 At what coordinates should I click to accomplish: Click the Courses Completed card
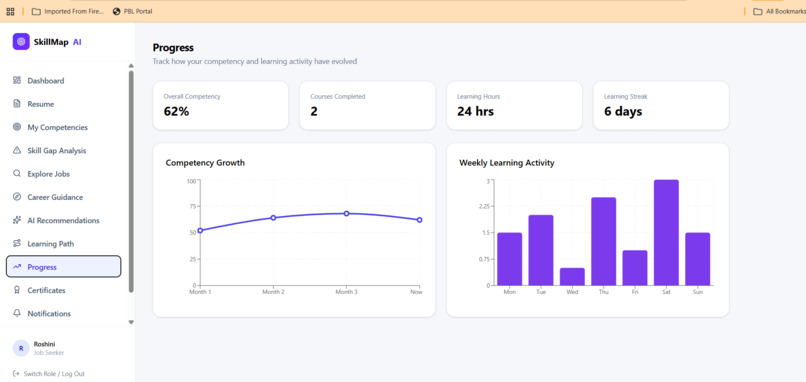pyautogui.click(x=368, y=105)
